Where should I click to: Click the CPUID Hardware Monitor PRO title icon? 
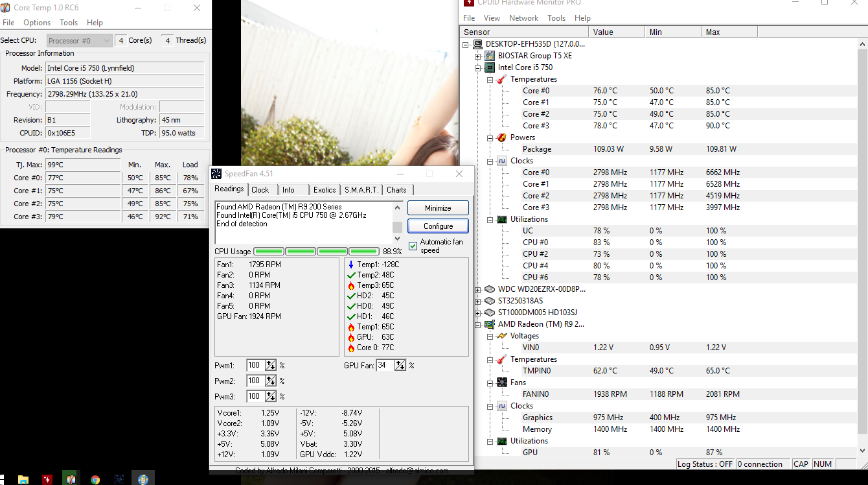[469, 3]
